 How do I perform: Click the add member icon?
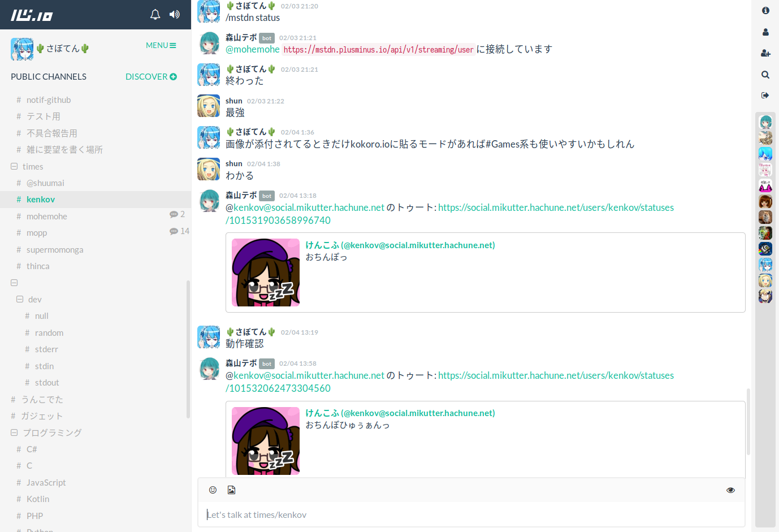(x=765, y=53)
